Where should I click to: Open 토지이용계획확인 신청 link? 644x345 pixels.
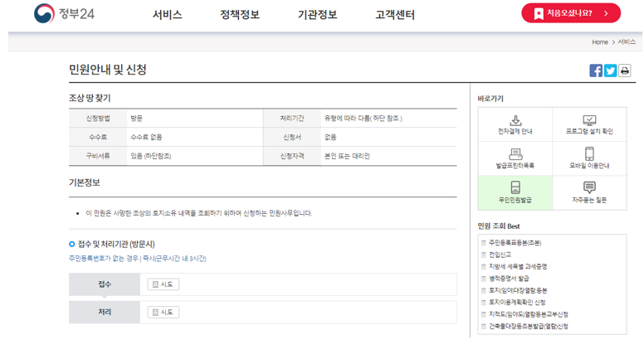coord(517,303)
